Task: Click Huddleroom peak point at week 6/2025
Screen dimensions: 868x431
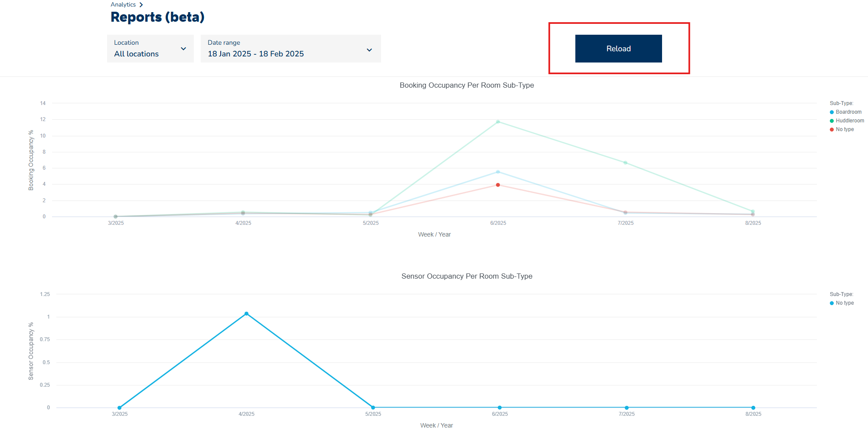Action: point(498,122)
